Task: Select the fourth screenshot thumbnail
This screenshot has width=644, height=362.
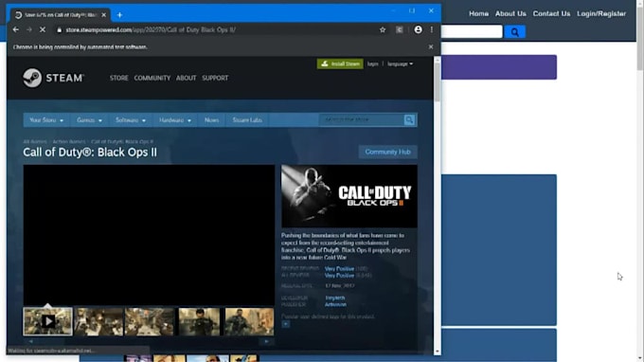Action: point(199,322)
